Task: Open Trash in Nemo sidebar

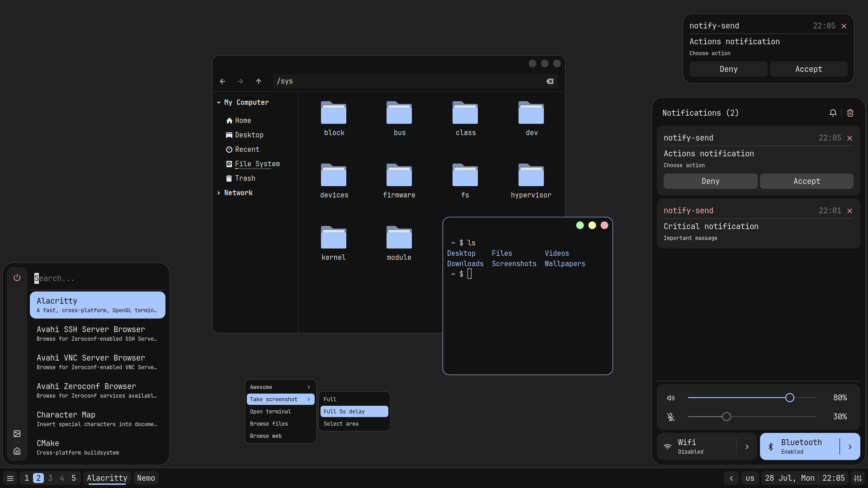Action: pyautogui.click(x=241, y=178)
